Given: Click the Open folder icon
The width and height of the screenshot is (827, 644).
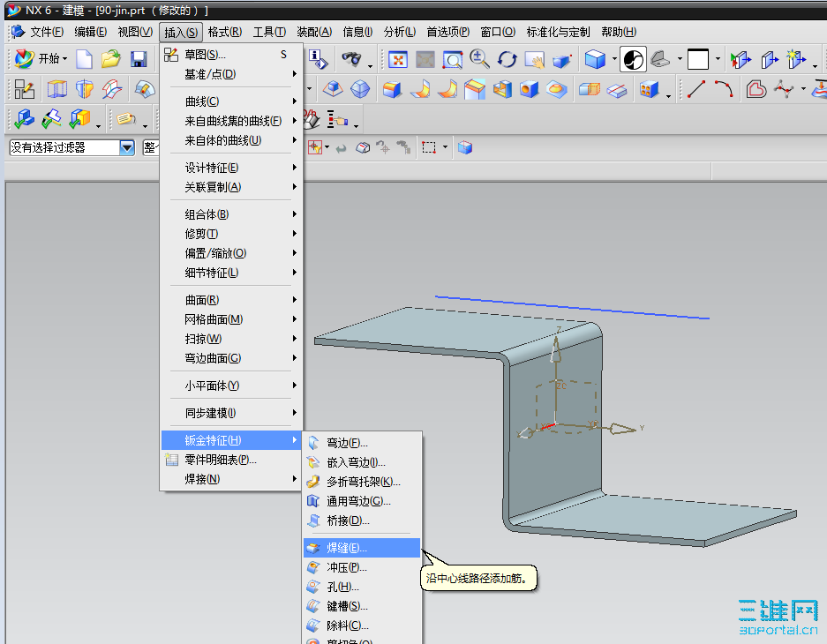Looking at the screenshot, I should click(110, 59).
